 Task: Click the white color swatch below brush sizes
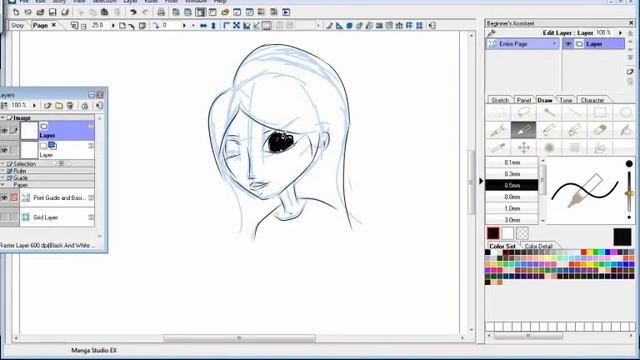pyautogui.click(x=507, y=233)
